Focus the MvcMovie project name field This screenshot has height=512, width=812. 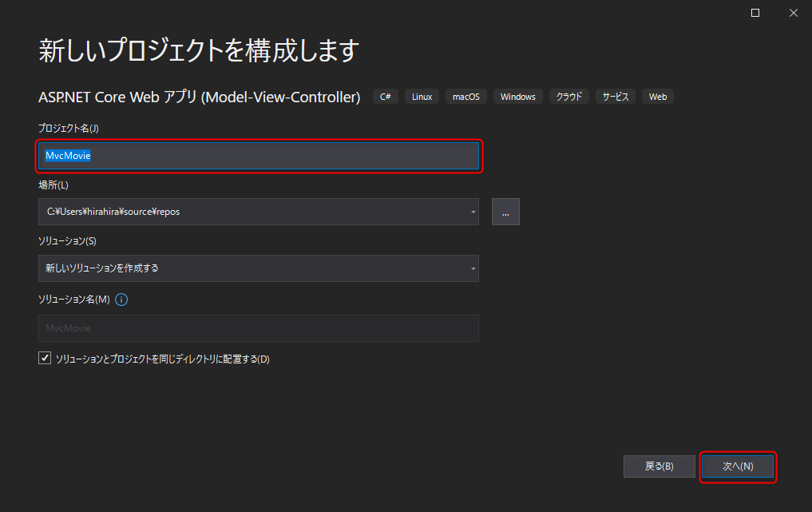(259, 156)
